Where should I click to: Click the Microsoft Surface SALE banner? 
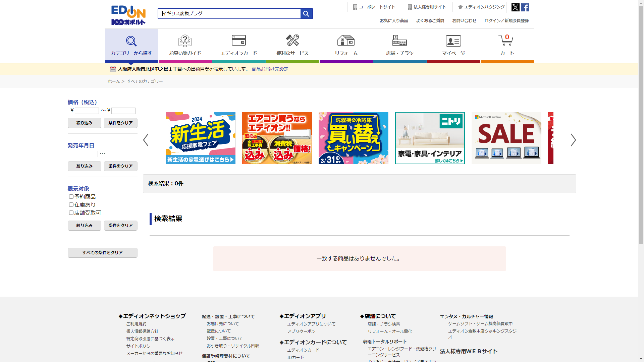pyautogui.click(x=506, y=138)
